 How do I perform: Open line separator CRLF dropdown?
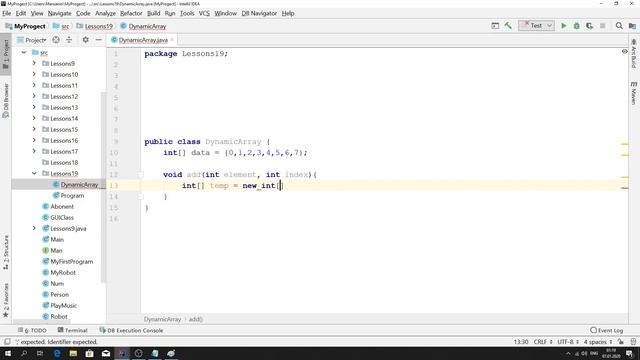point(543,342)
